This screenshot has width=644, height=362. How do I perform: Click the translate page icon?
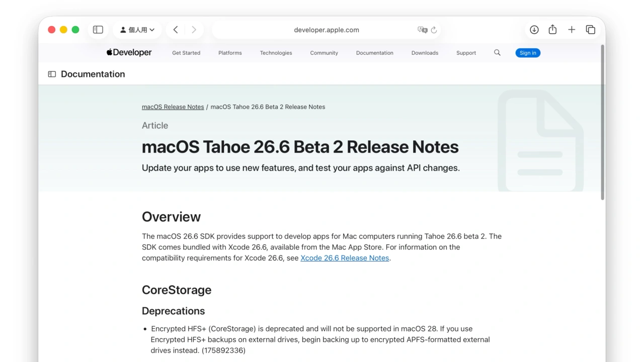point(423,30)
